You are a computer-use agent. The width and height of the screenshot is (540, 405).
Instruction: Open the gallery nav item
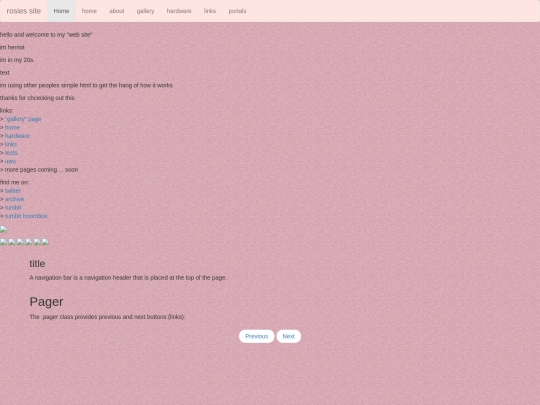point(145,11)
